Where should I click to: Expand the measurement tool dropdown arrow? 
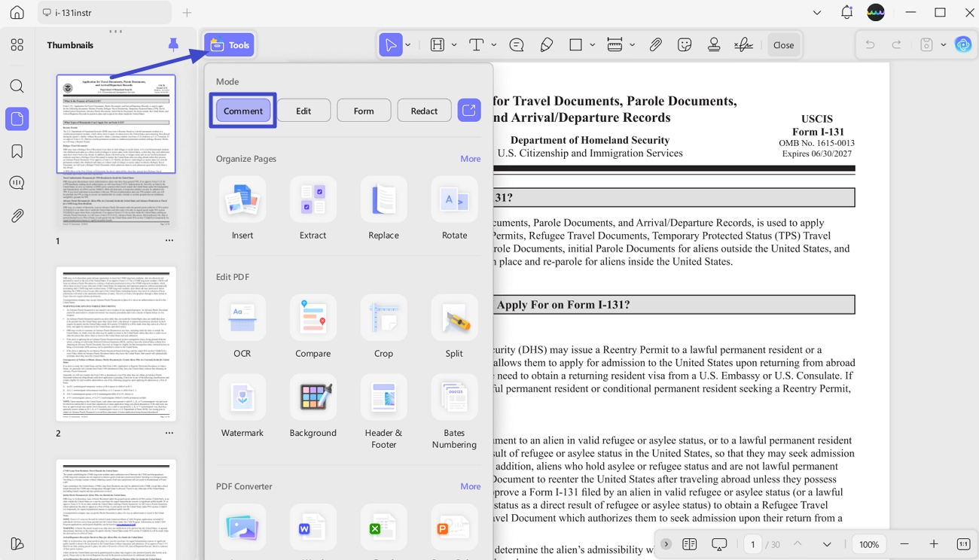[x=632, y=45]
